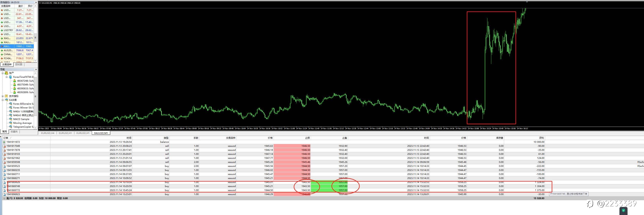The height and width of the screenshot is (215, 644).
Task: Click buy order 1941896923 document icon
Action: pyautogui.click(x=4, y=194)
